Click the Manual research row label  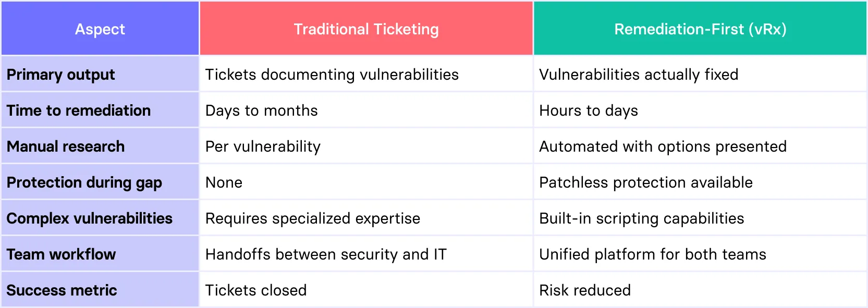pos(100,146)
